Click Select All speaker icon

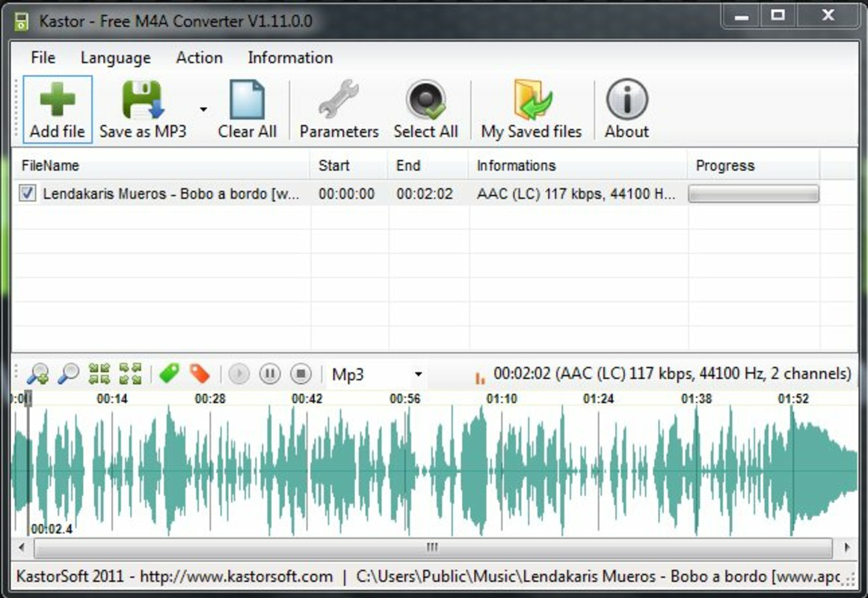(x=425, y=99)
